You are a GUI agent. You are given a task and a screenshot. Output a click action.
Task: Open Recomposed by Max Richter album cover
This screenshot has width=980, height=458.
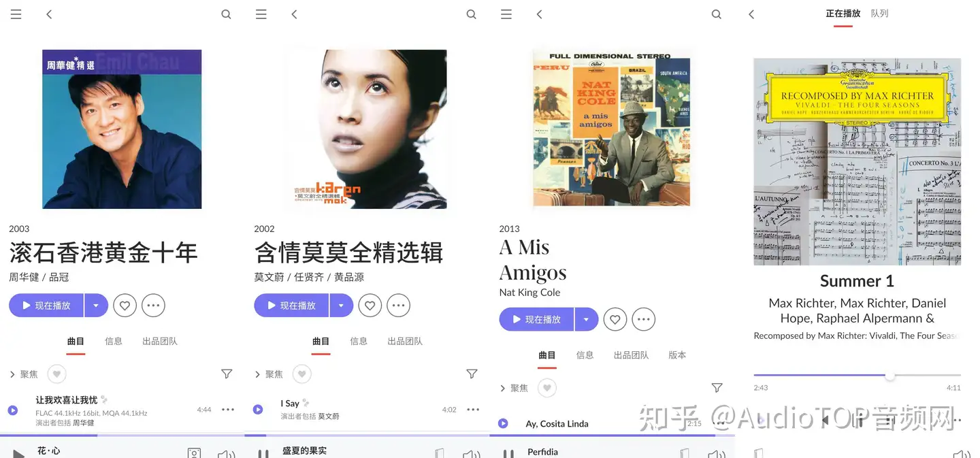857,161
